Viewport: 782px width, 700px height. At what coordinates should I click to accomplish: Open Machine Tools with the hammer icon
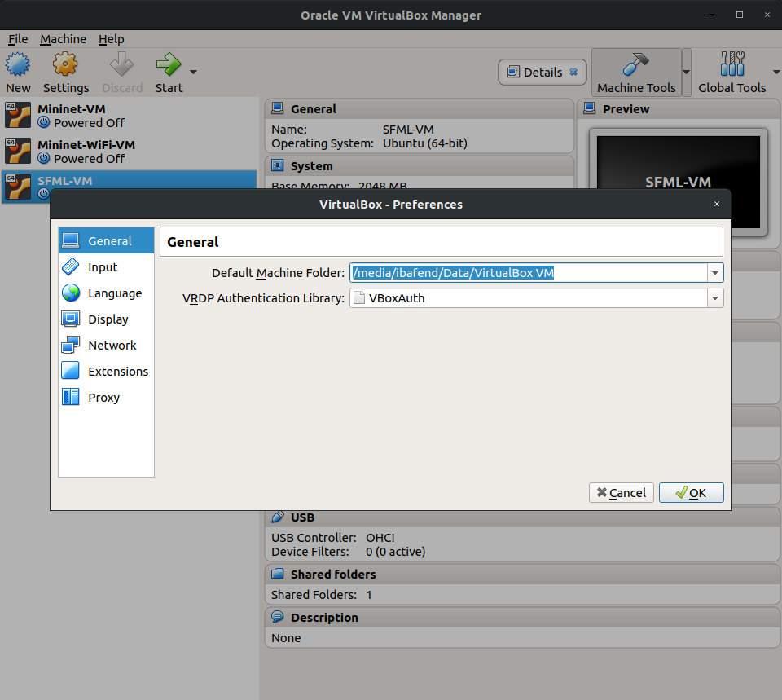point(636,65)
